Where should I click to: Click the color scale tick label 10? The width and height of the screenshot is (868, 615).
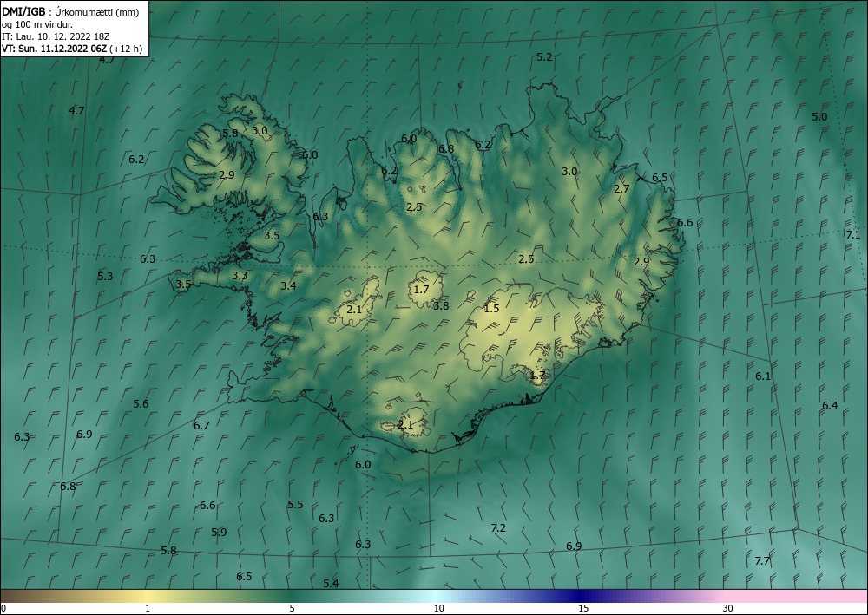click(438, 608)
